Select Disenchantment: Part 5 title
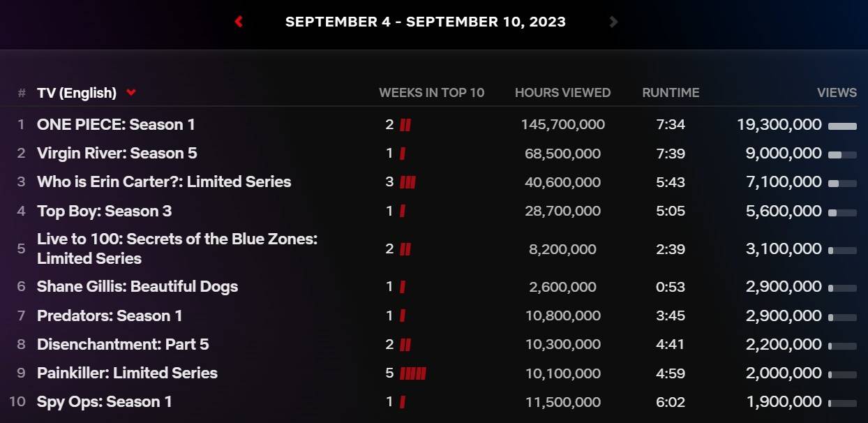 (123, 344)
